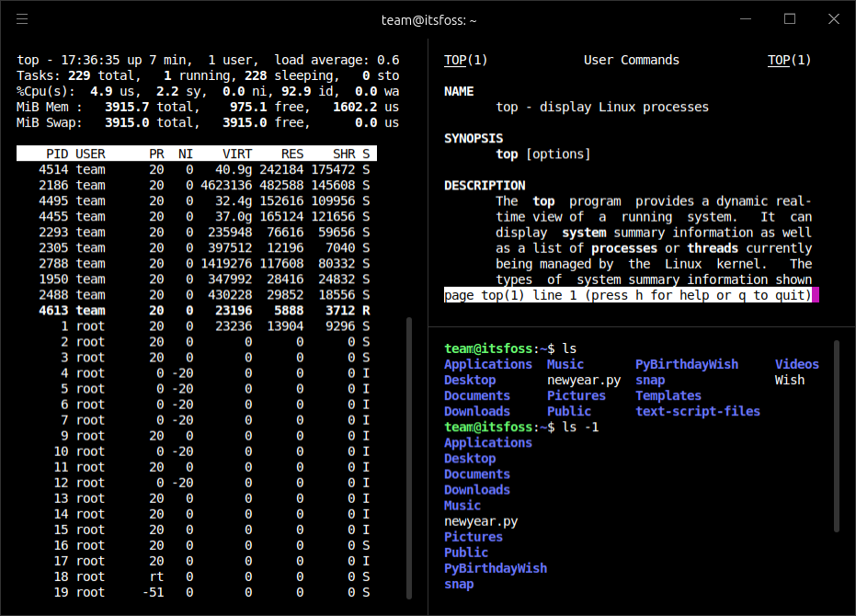Viewport: 856px width, 616px height.
Task: Click the root process with PID 19
Action: tap(211, 592)
